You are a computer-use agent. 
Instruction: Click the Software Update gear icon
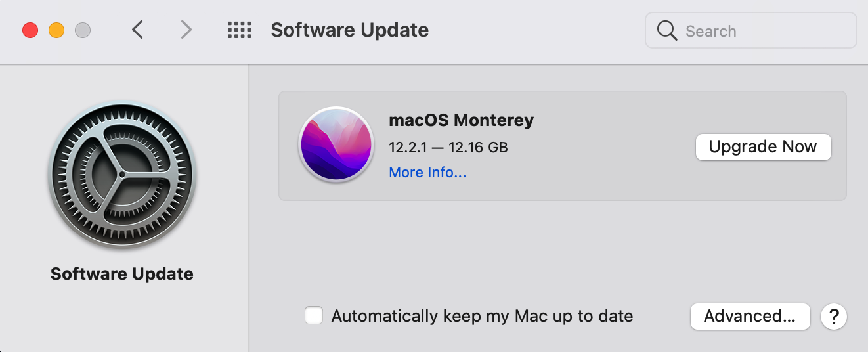[x=122, y=175]
